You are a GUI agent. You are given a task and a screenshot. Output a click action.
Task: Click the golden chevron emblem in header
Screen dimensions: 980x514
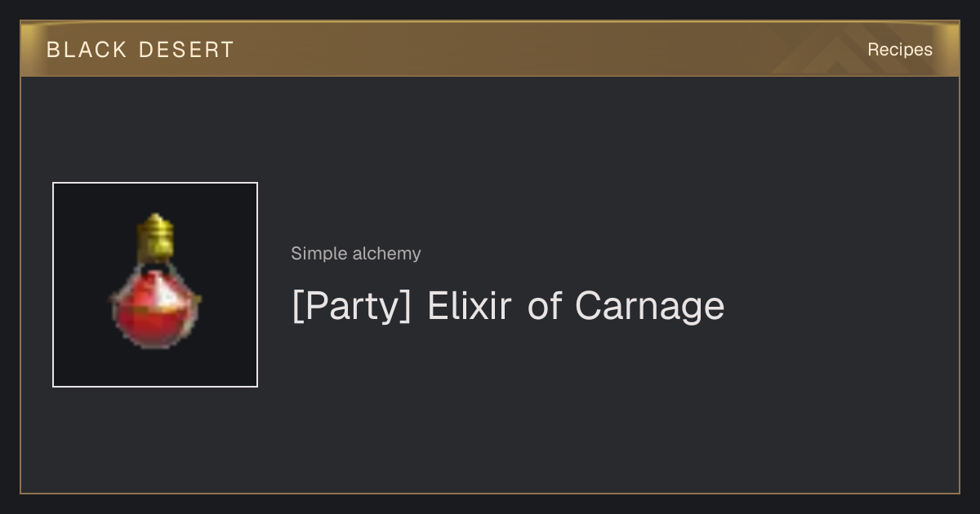[x=849, y=49]
